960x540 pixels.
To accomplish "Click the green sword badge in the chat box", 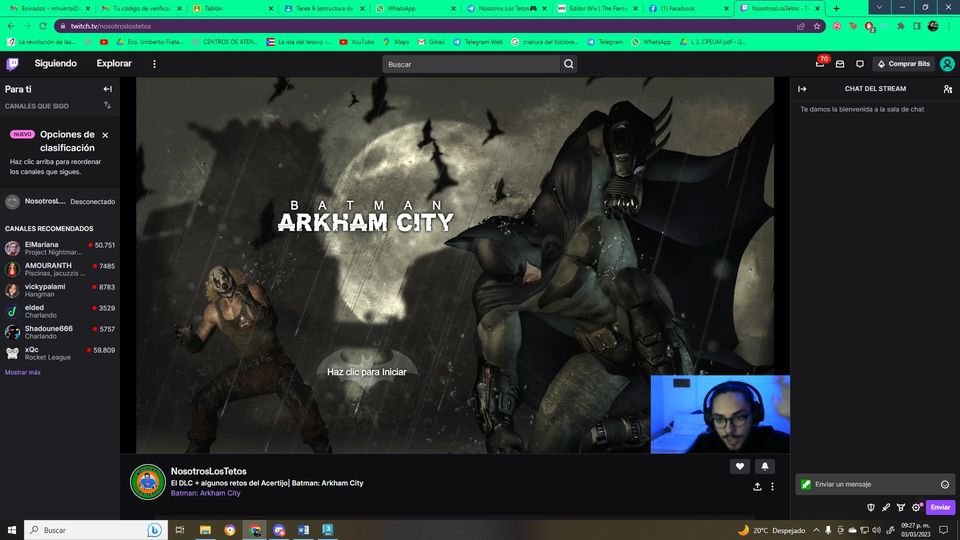I will 806,484.
